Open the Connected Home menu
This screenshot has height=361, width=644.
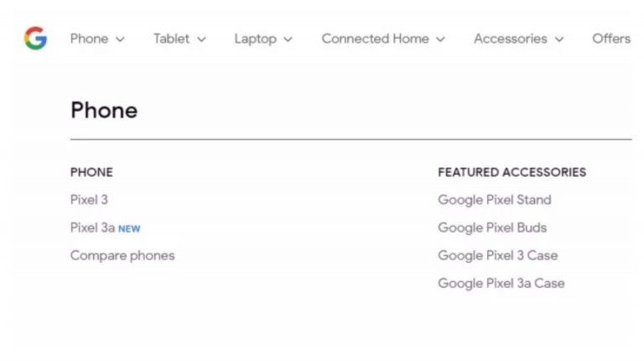[x=375, y=39]
